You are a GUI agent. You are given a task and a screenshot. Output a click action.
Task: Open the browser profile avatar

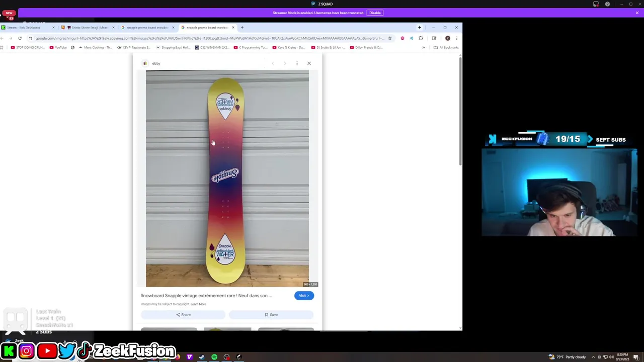tap(447, 38)
